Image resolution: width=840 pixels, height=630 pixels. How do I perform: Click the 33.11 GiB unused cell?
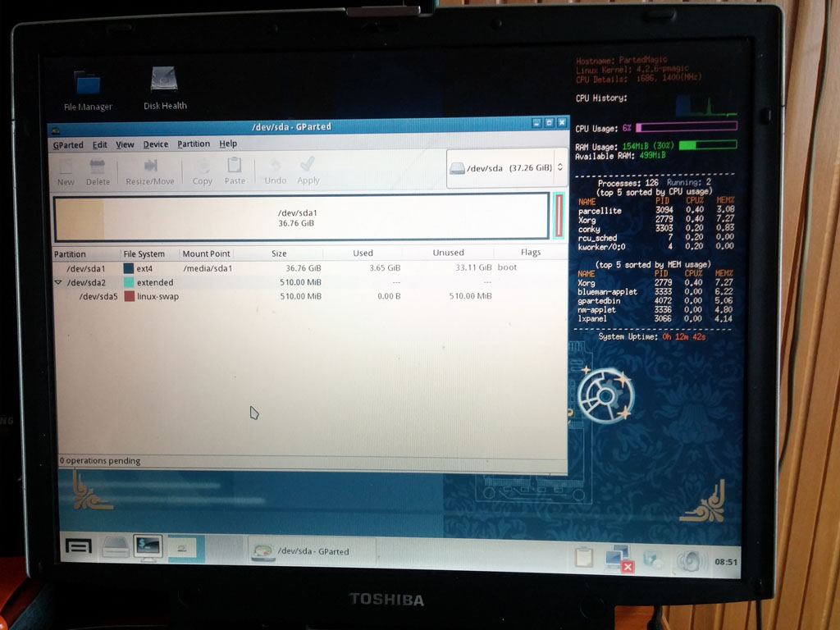[x=473, y=267]
